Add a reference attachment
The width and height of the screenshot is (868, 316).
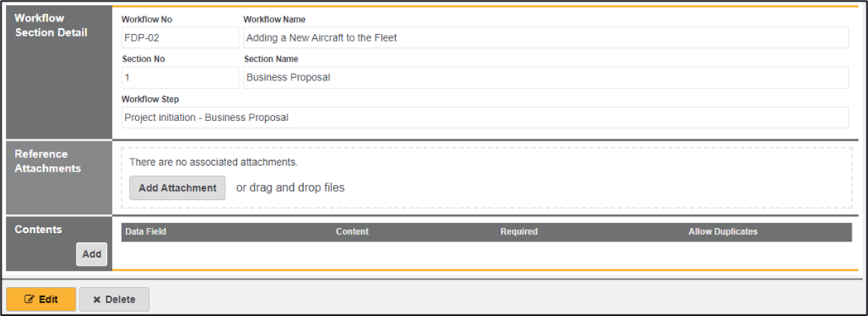177,188
